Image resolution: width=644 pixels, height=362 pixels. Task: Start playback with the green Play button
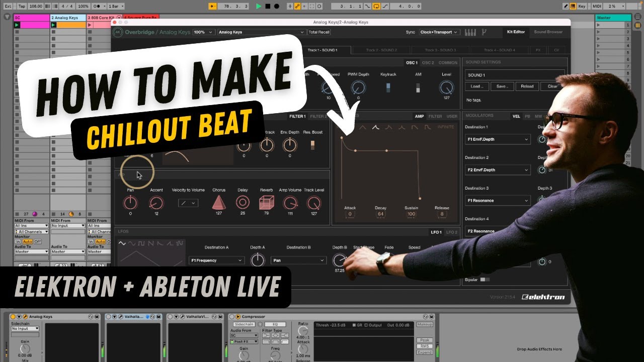click(259, 6)
